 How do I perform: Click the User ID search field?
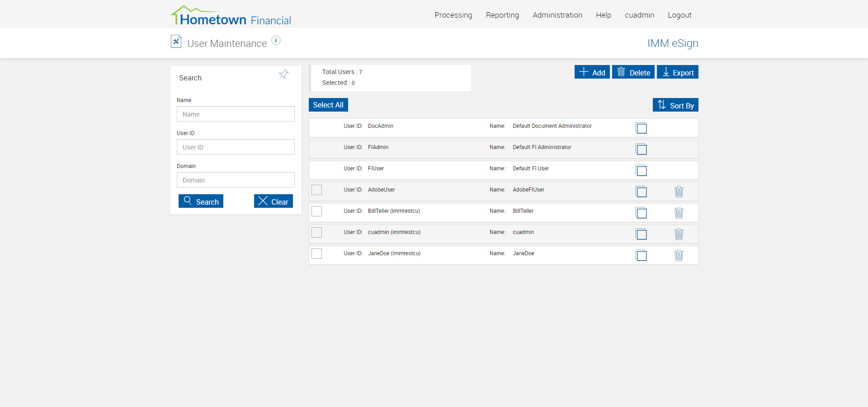[236, 147]
